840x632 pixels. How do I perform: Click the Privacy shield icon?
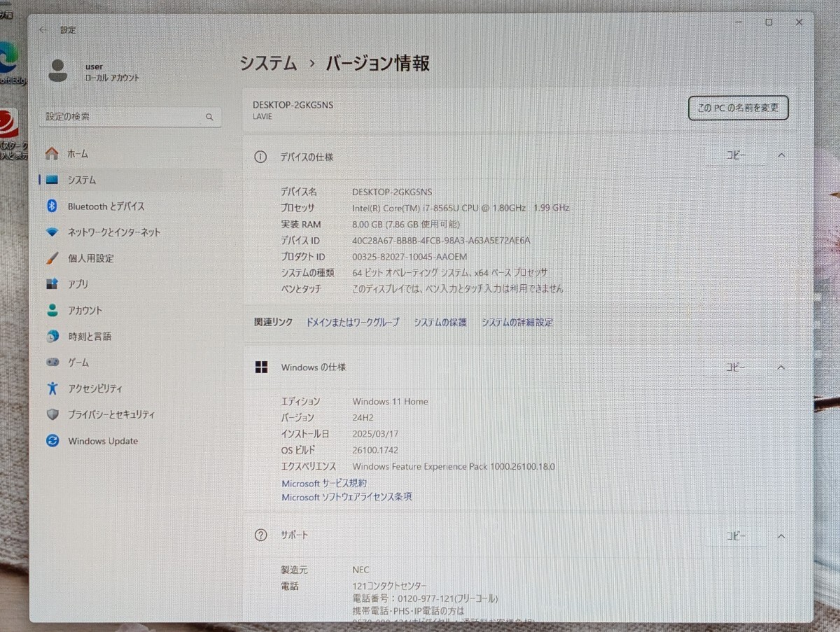52,414
